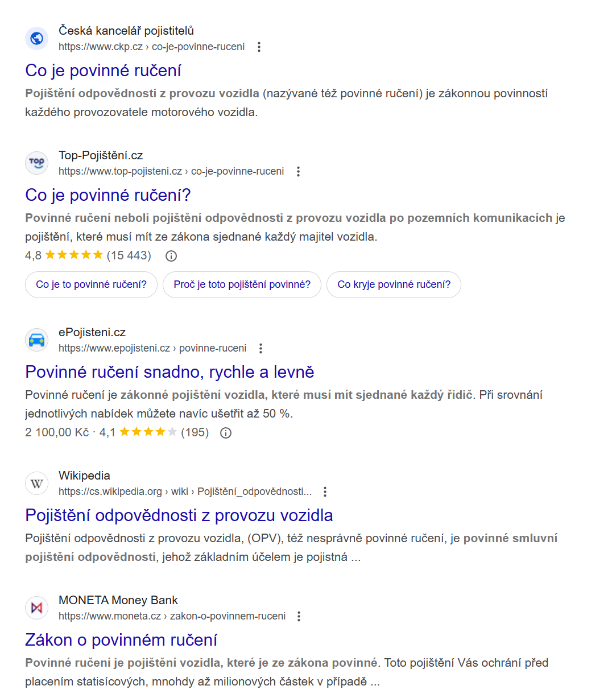Open the Wikipedia article 'Pojištění odpovědnosti z provozu vozidla'
Image resolution: width=616 pixels, height=698 pixels.
[x=179, y=515]
